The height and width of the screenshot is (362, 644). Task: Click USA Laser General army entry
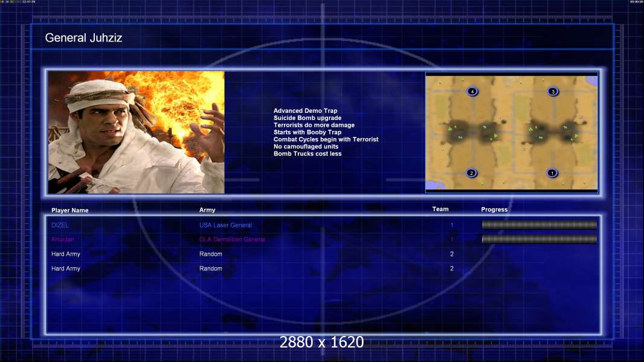[225, 225]
